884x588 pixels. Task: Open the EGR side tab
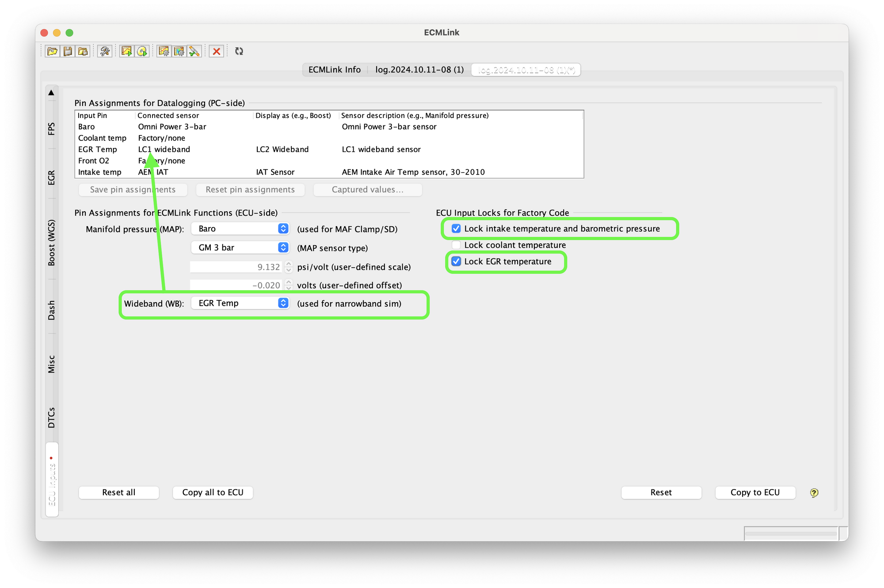point(52,178)
